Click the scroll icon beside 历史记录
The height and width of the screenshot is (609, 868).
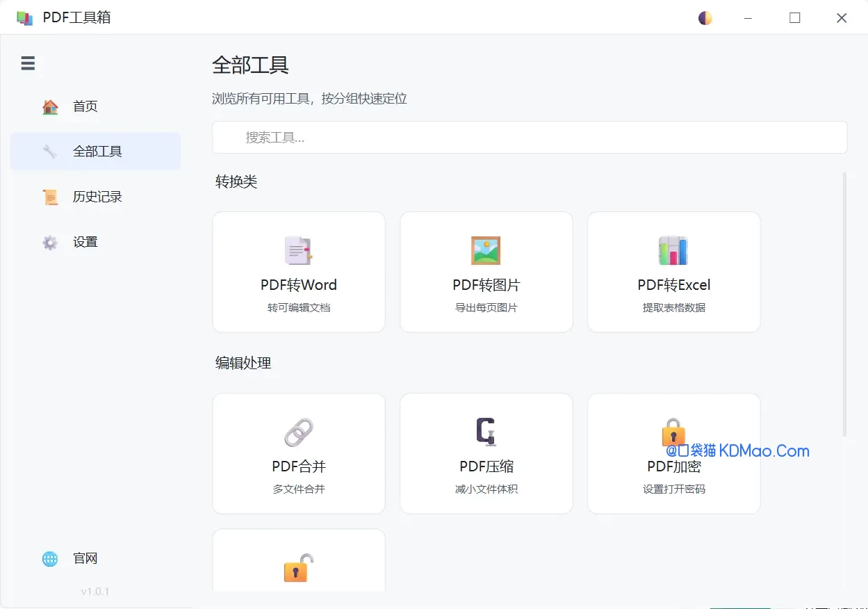(x=50, y=197)
